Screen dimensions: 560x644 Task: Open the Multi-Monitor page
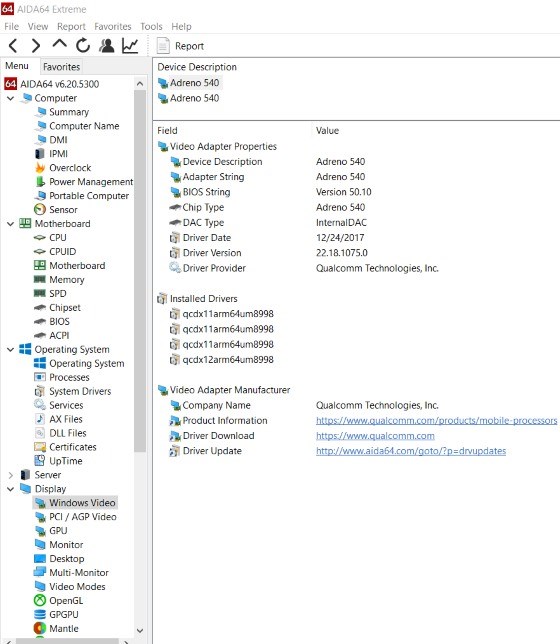[71, 573]
